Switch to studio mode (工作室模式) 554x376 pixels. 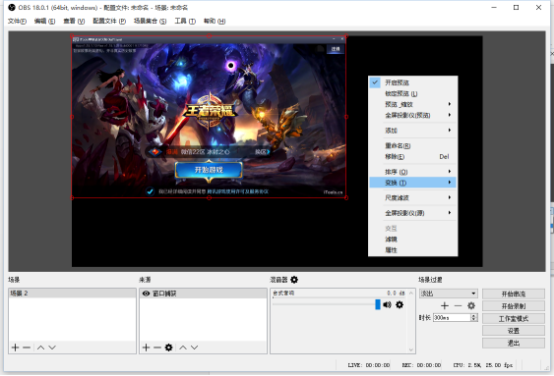[513, 319]
